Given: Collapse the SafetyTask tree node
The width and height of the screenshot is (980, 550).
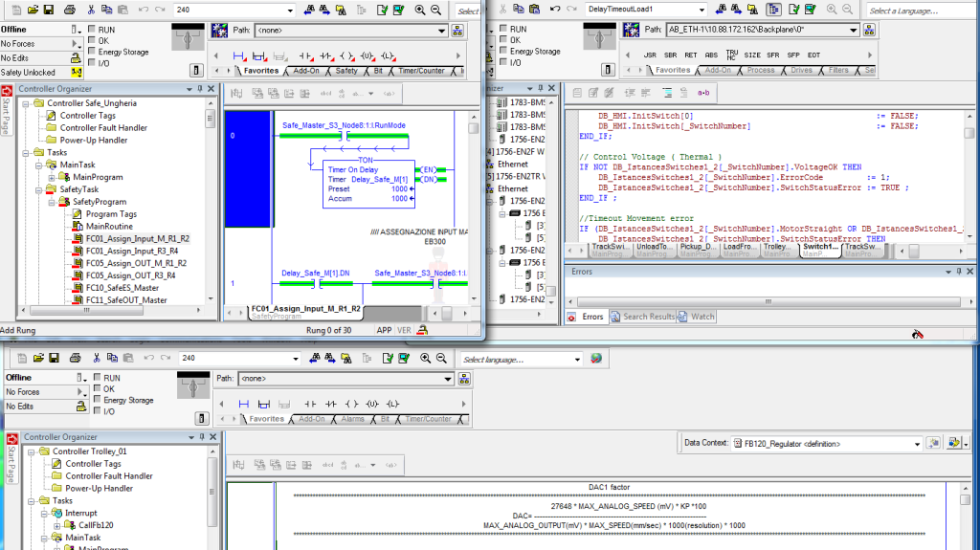Looking at the screenshot, I should (38, 189).
